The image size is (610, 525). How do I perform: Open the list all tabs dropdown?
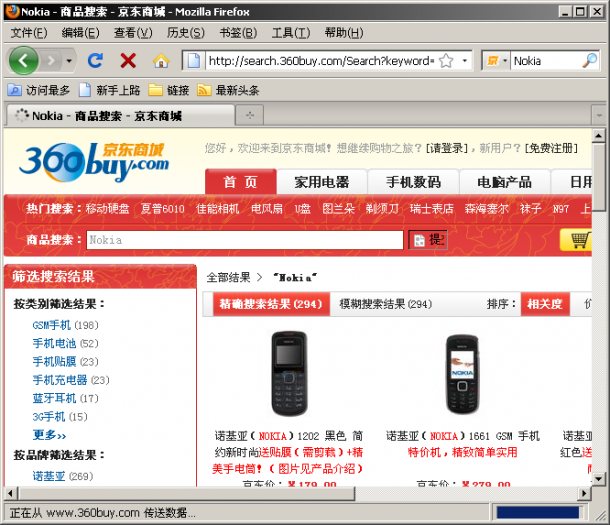598,116
